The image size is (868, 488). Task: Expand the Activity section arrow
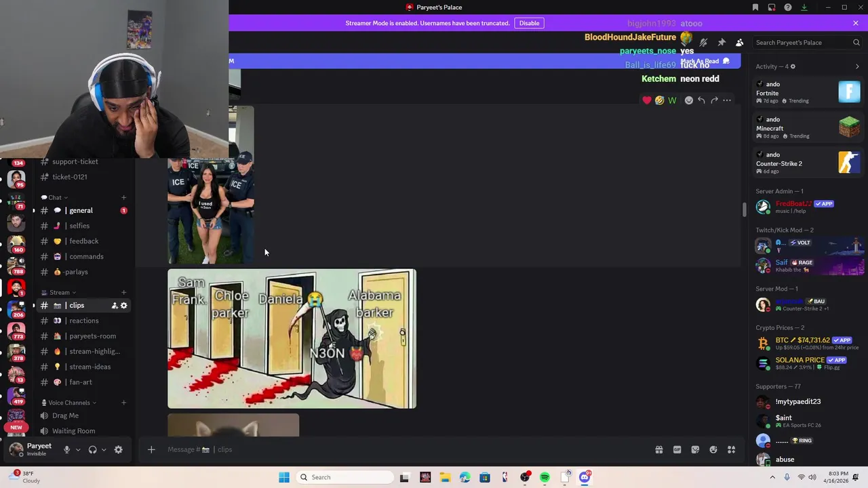click(x=857, y=66)
